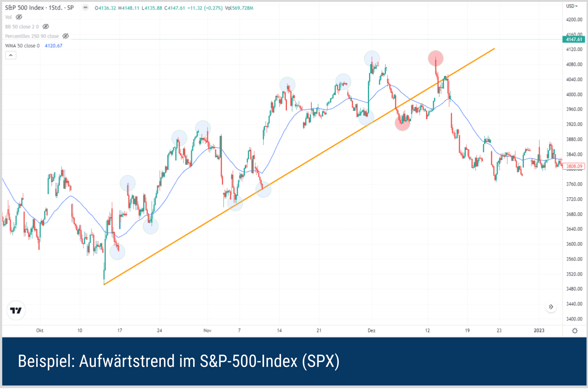Click the green 4147.61 price label on axis
The image size is (588, 389).
[x=574, y=39]
